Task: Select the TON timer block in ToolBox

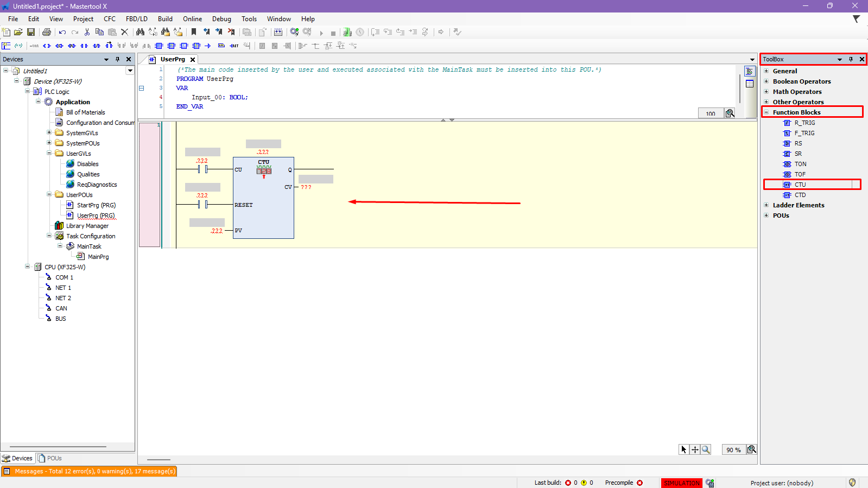Action: point(800,164)
